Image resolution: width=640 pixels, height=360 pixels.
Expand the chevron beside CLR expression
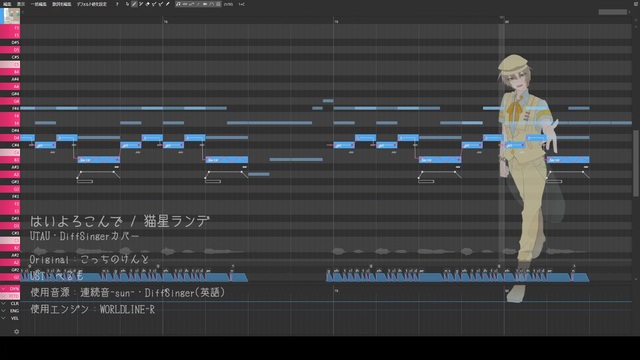[x=3, y=303]
